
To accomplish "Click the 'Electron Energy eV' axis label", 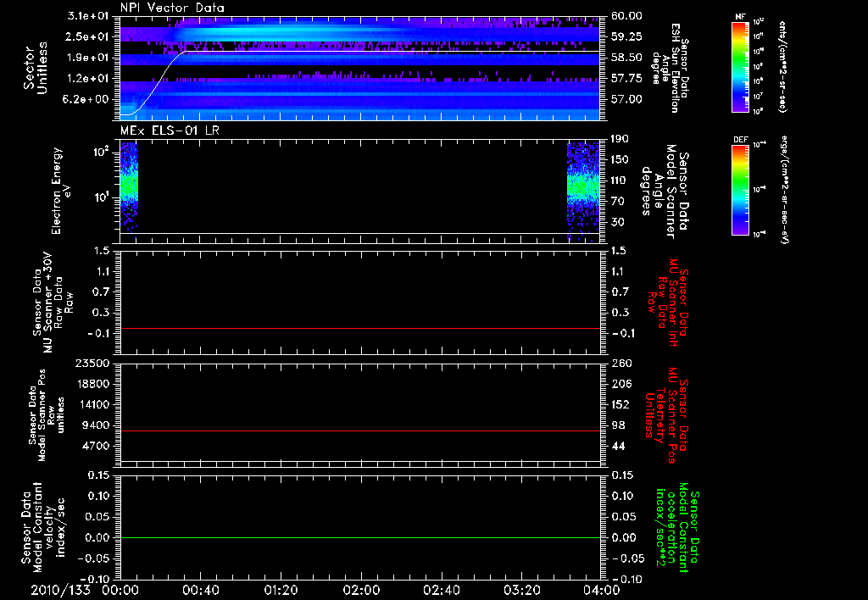I will 61,191.
